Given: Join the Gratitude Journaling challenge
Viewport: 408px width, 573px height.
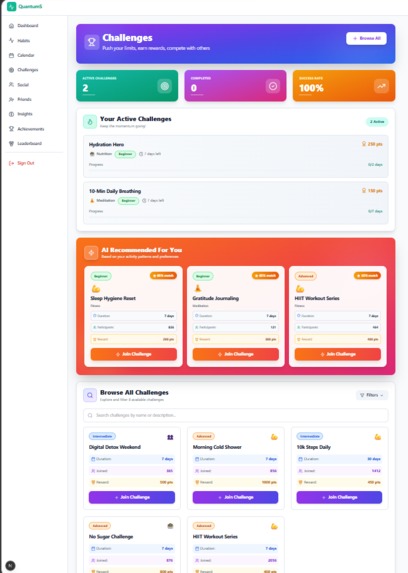Looking at the screenshot, I should 236,354.
